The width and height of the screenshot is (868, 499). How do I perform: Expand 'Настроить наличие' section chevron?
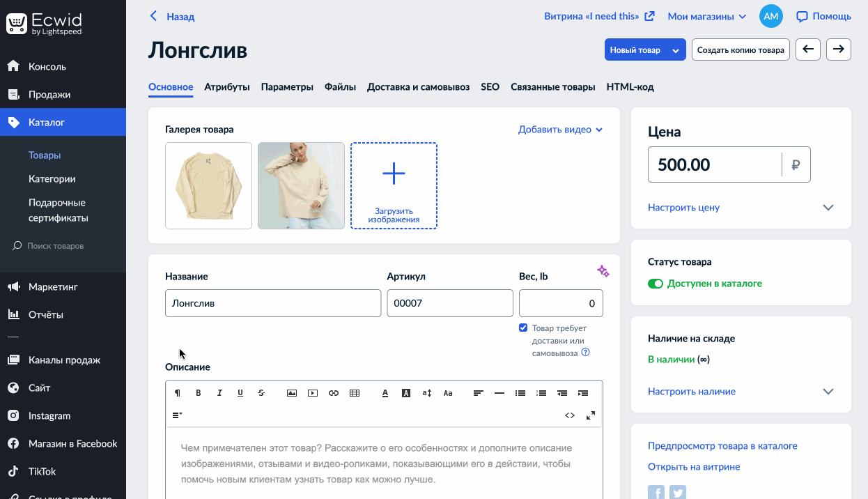pos(828,392)
